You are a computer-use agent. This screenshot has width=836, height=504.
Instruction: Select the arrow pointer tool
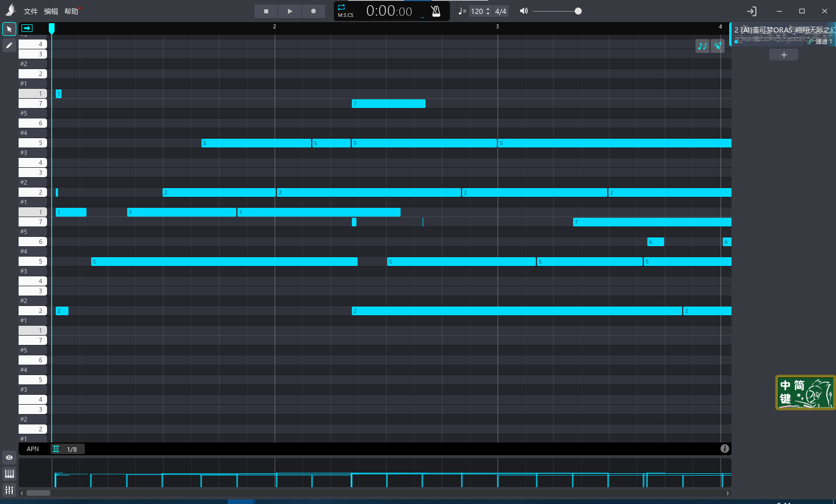pyautogui.click(x=9, y=29)
